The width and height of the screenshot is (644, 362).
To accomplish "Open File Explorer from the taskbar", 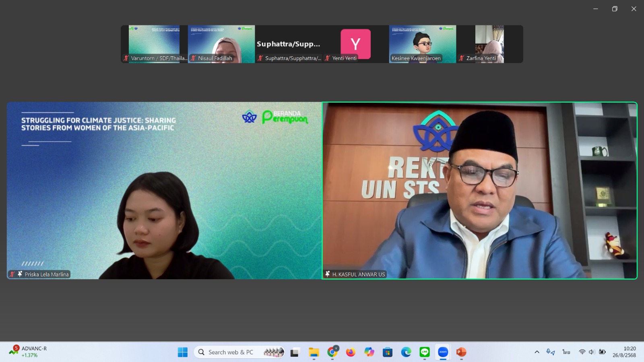I will tap(314, 352).
